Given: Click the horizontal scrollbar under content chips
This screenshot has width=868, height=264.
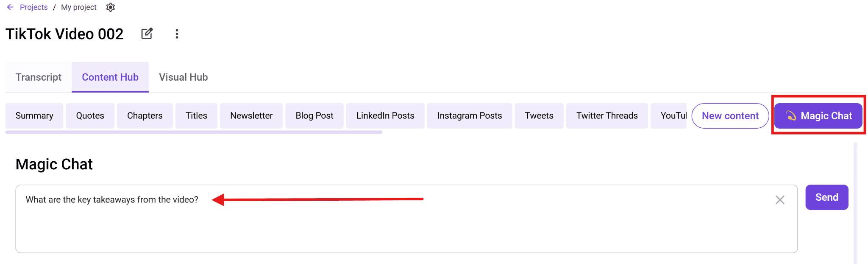Looking at the screenshot, I should (x=194, y=132).
